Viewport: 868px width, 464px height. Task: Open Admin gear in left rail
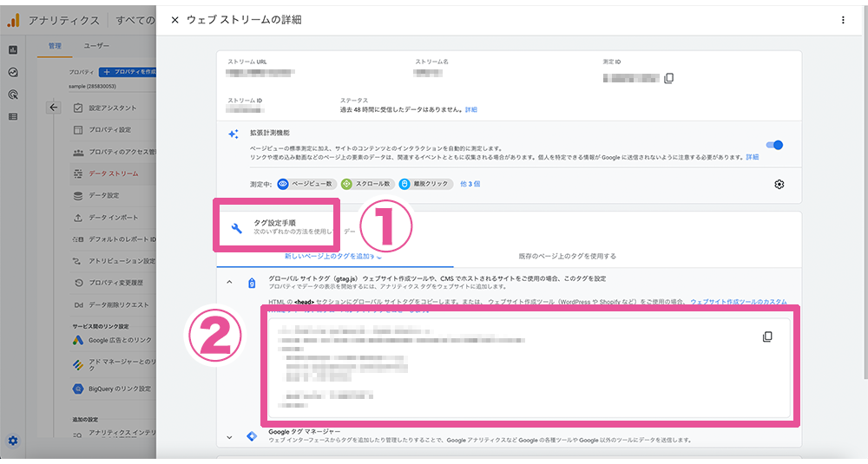pyautogui.click(x=13, y=441)
